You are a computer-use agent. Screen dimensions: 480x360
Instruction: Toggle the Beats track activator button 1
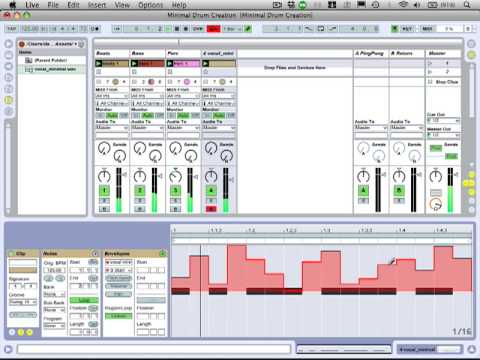point(104,191)
